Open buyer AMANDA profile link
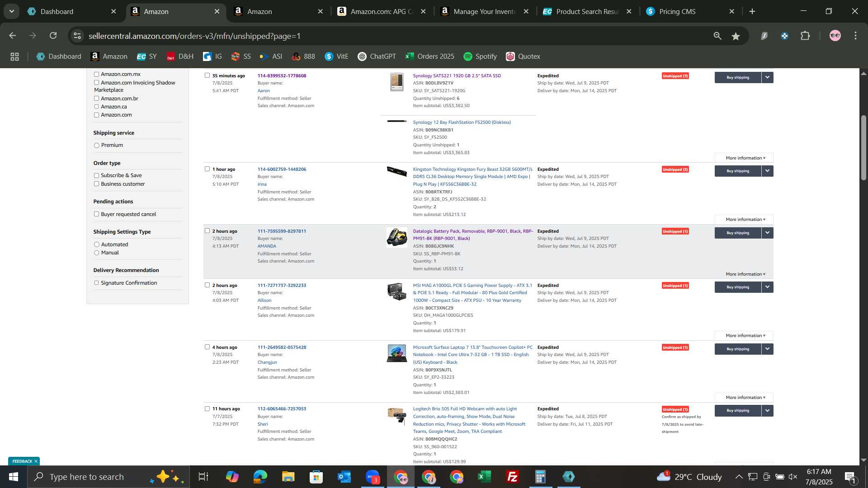 [x=267, y=246]
